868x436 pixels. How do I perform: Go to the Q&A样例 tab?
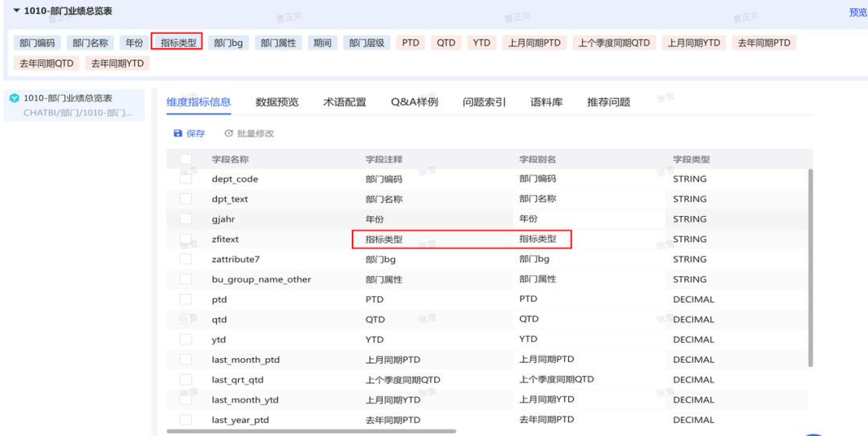414,102
